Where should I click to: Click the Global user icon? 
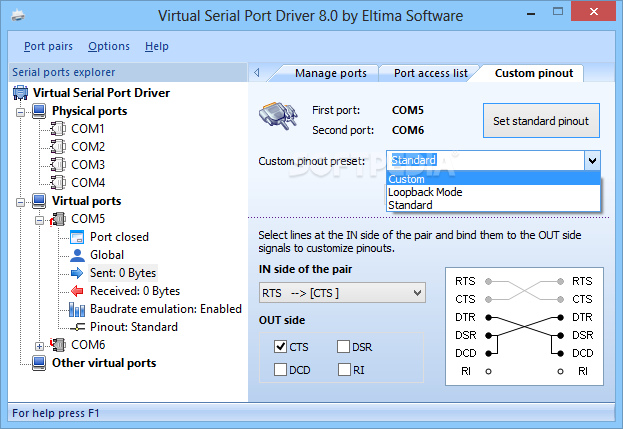[x=77, y=255]
